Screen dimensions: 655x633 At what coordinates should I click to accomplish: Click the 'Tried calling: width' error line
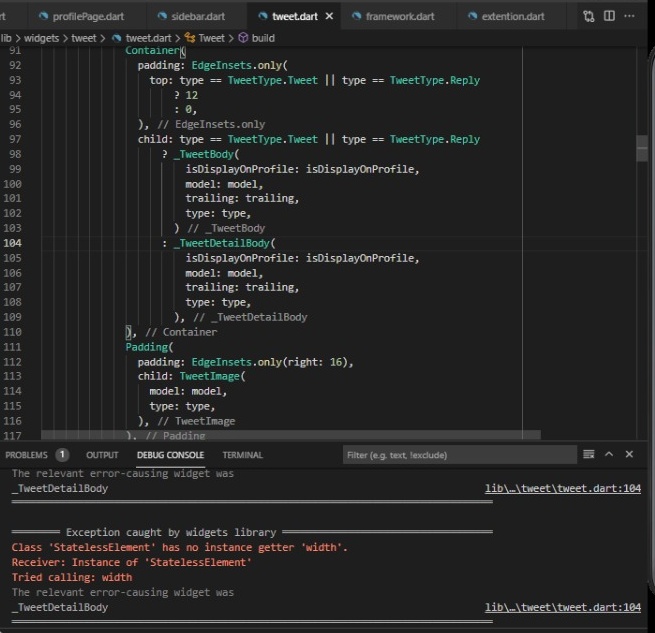tap(72, 577)
